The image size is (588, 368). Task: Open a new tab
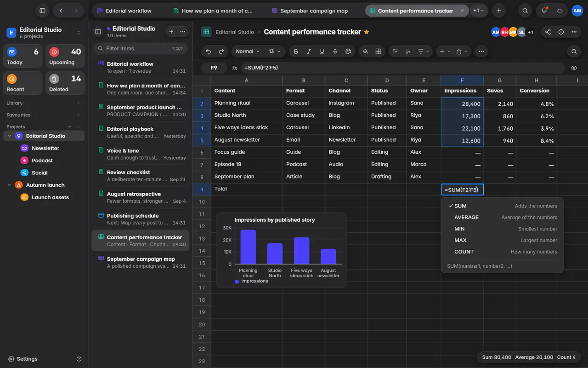point(499,11)
